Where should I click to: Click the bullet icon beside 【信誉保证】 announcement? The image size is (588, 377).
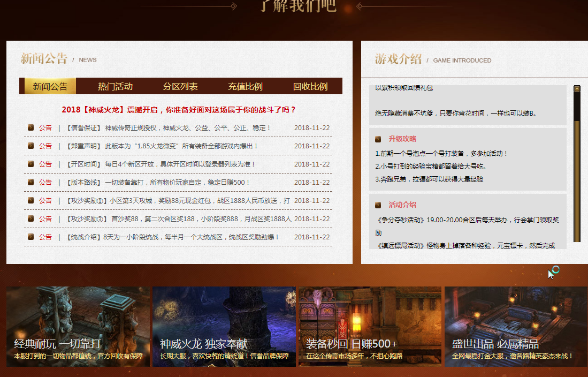pos(30,127)
